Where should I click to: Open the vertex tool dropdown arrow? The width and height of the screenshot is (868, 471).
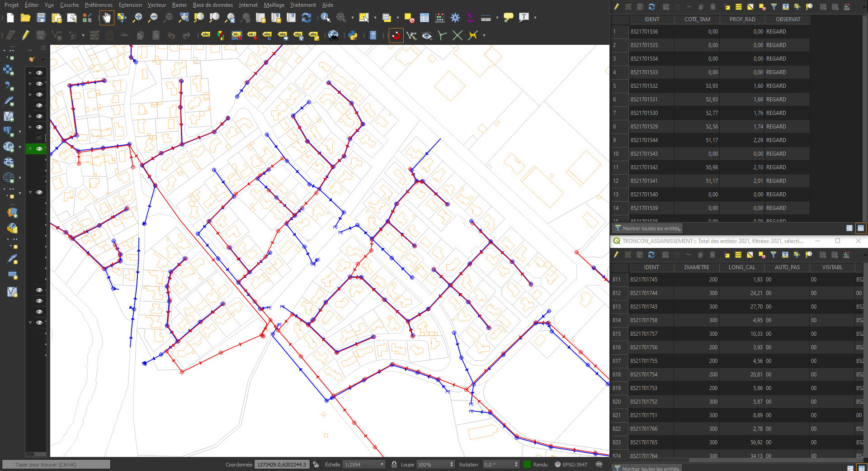[x=83, y=35]
